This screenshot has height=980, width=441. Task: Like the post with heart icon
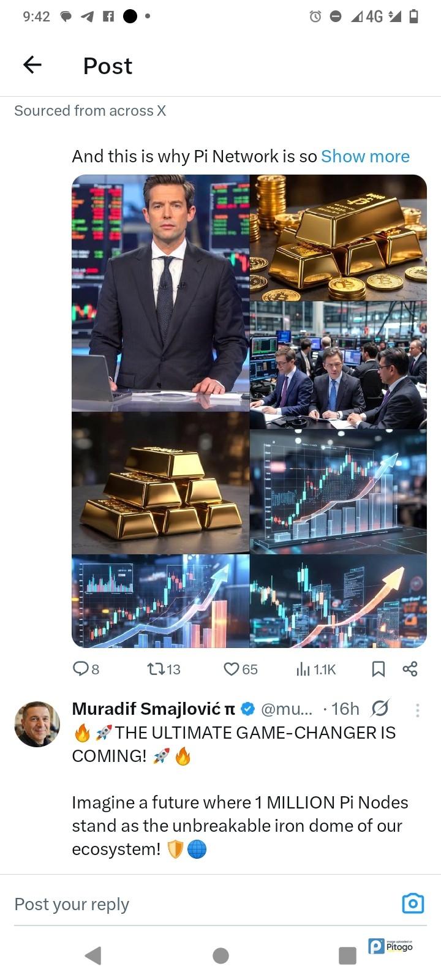pyautogui.click(x=231, y=669)
